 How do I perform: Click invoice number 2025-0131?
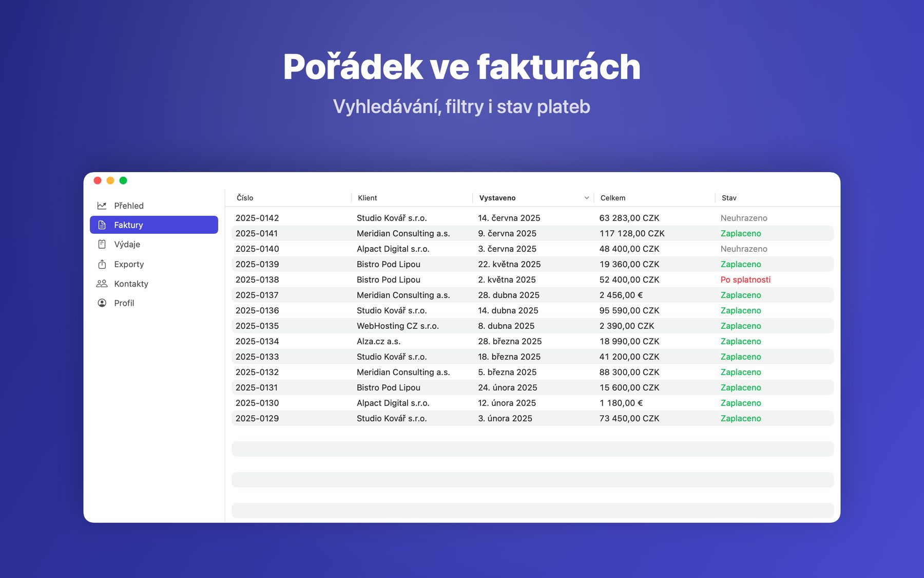(x=257, y=387)
